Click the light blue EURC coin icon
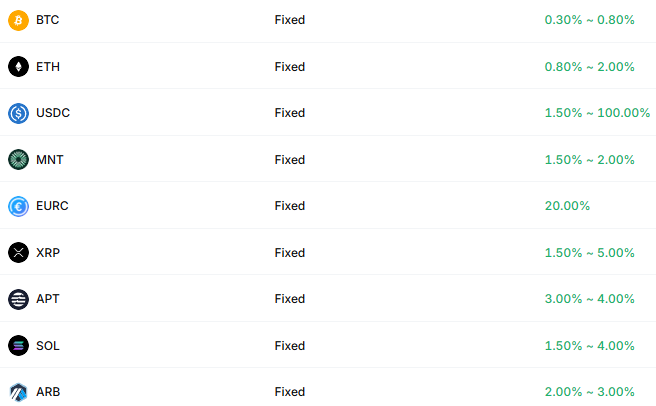Image resolution: width=656 pixels, height=406 pixels. pyautogui.click(x=18, y=206)
